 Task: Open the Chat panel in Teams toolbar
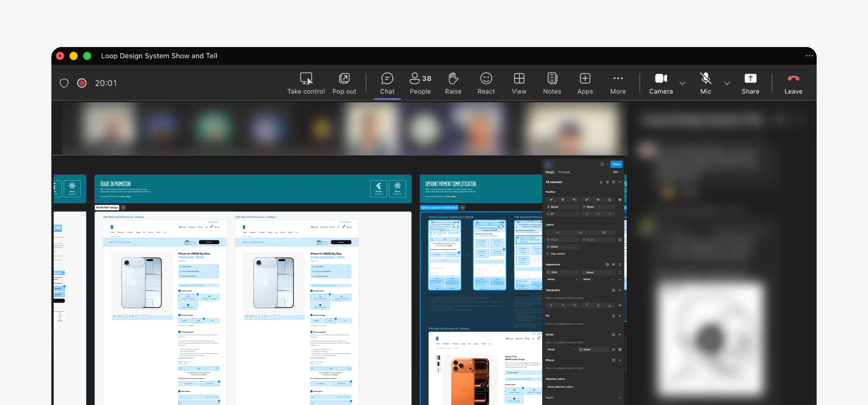point(387,84)
